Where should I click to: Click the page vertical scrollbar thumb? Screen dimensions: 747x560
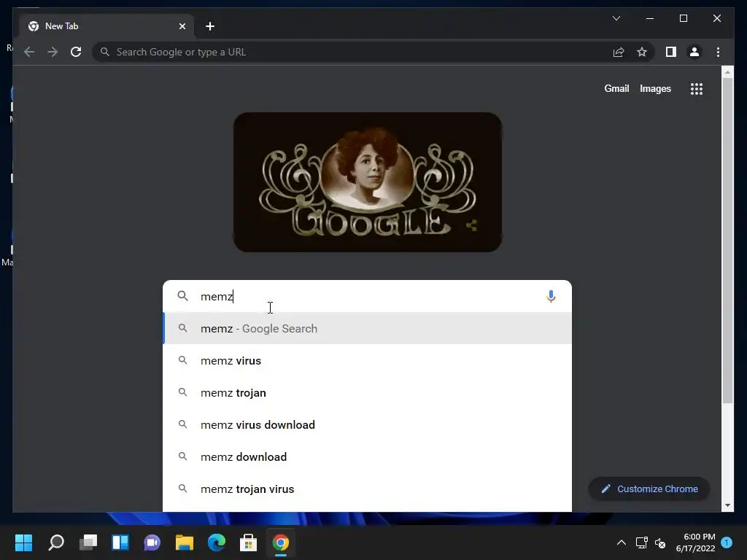(727, 241)
